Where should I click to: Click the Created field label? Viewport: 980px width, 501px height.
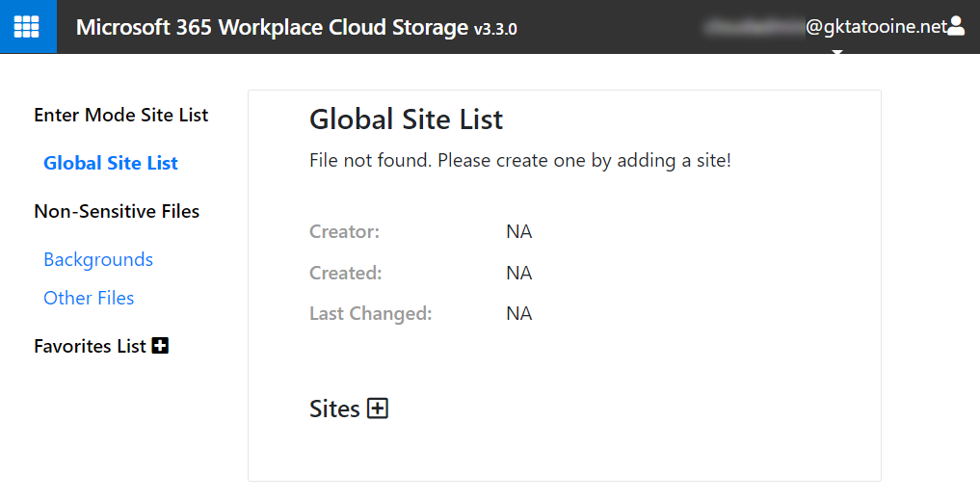pos(345,273)
